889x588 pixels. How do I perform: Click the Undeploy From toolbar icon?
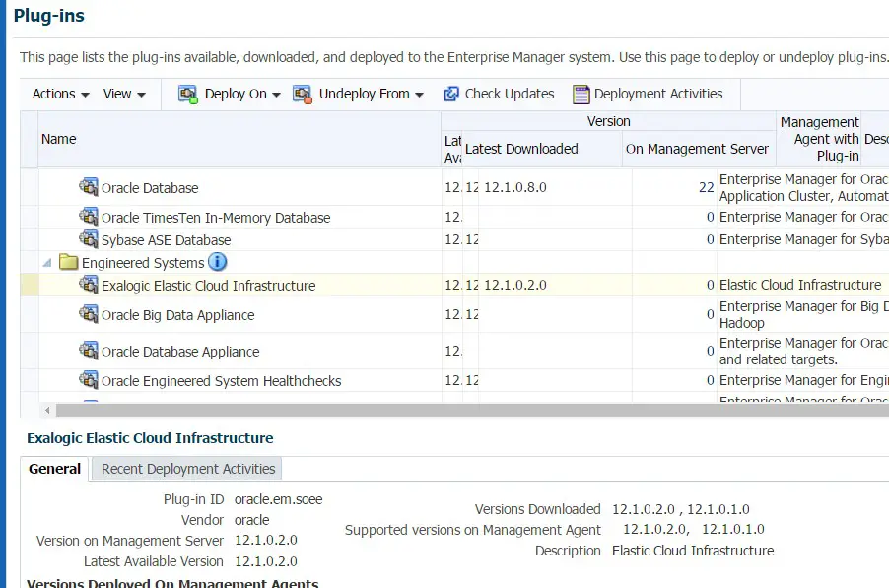[x=303, y=94]
